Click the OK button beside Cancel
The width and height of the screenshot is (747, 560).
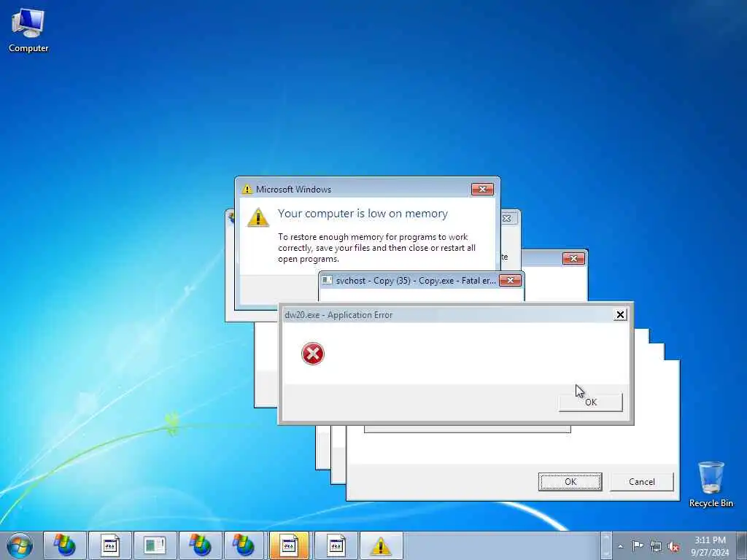coord(570,482)
